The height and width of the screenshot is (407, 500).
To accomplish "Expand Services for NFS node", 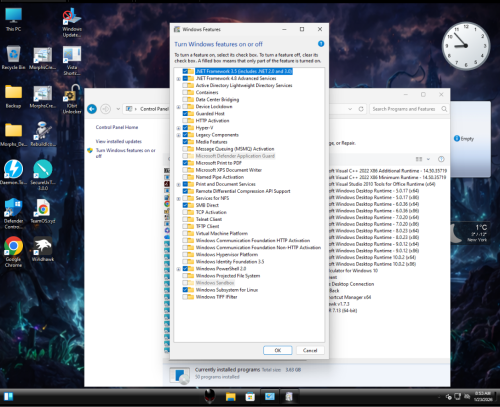I will click(178, 199).
